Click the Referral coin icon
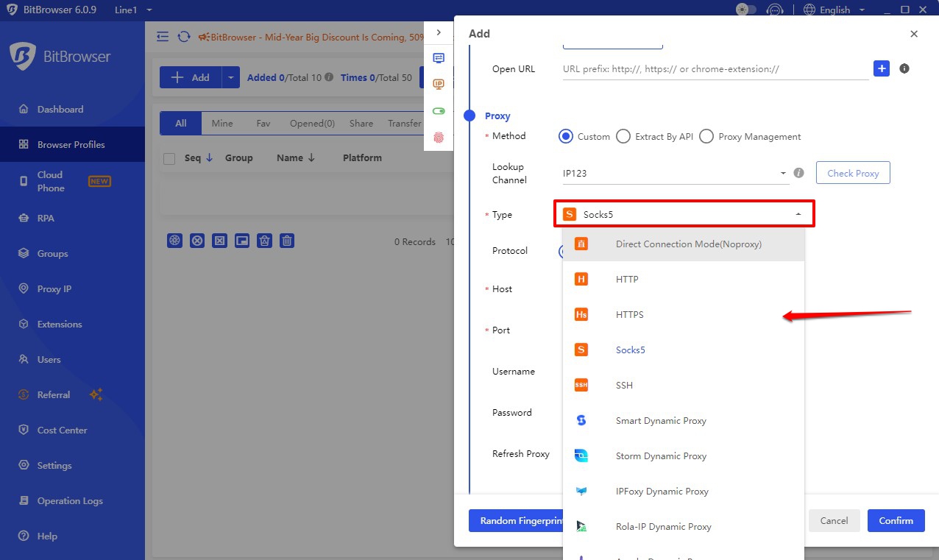This screenshot has width=939, height=560. coord(24,394)
